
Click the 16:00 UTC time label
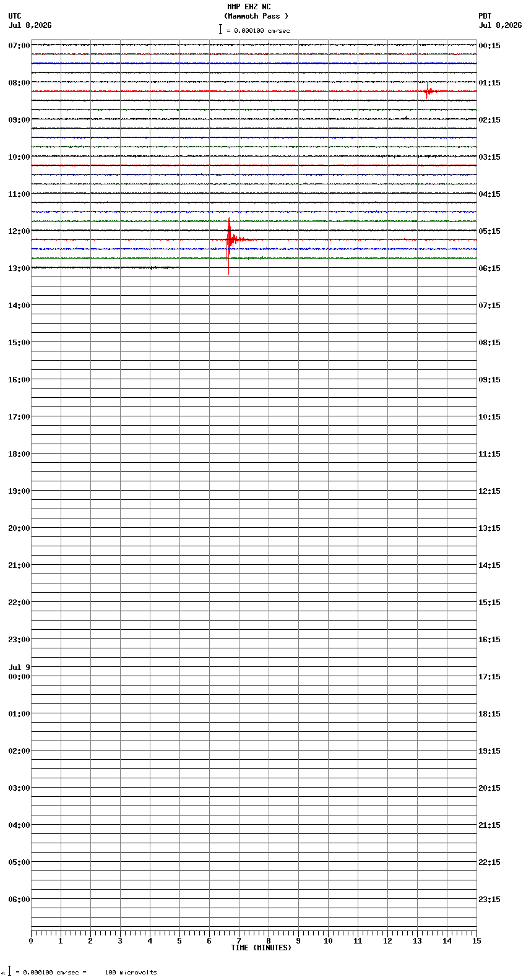pos(19,380)
